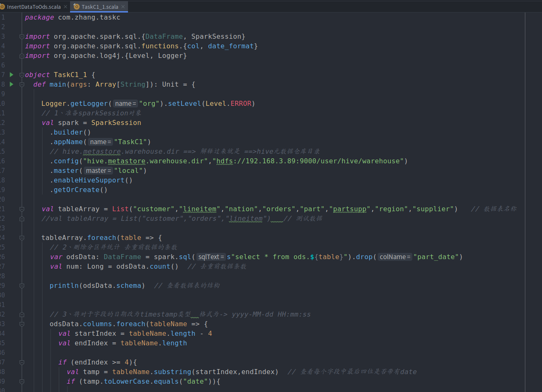Collapse the tableArray.foreach block
The image size is (542, 392).
[22, 238]
